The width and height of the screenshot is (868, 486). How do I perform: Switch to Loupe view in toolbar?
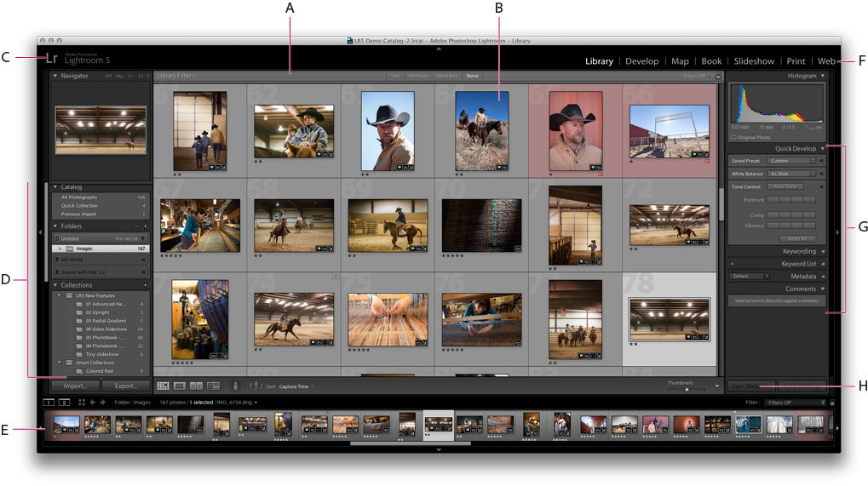click(179, 386)
